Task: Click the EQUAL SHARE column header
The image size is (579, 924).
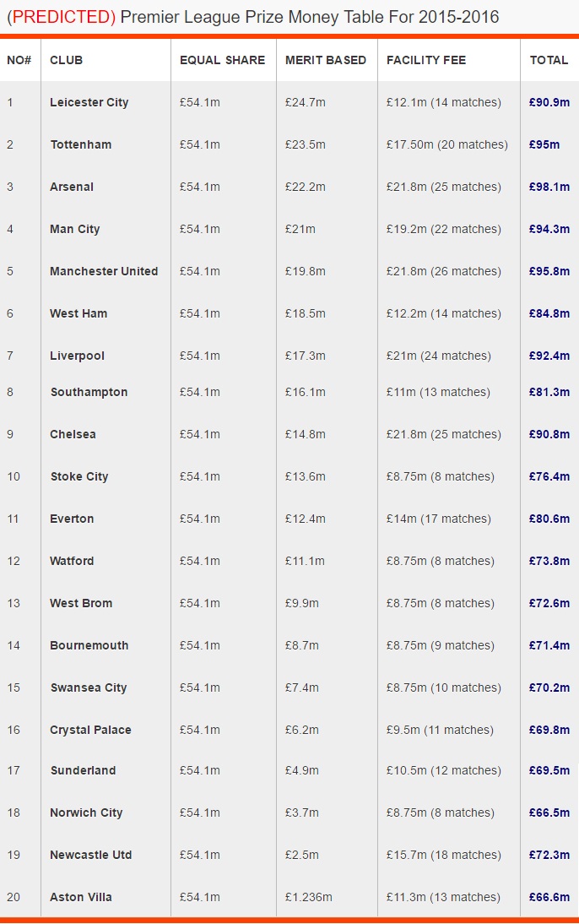Action: point(222,60)
